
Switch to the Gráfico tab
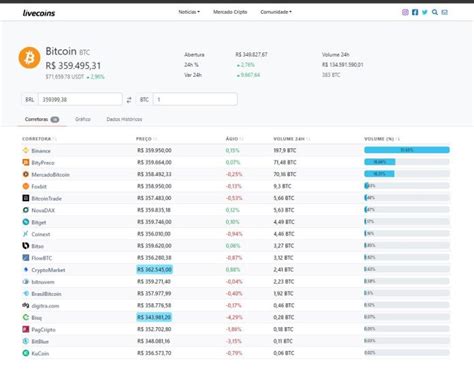point(83,119)
